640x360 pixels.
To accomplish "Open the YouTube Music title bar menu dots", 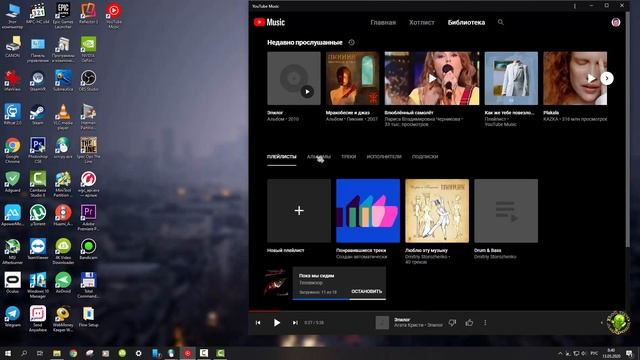I will coord(575,6).
